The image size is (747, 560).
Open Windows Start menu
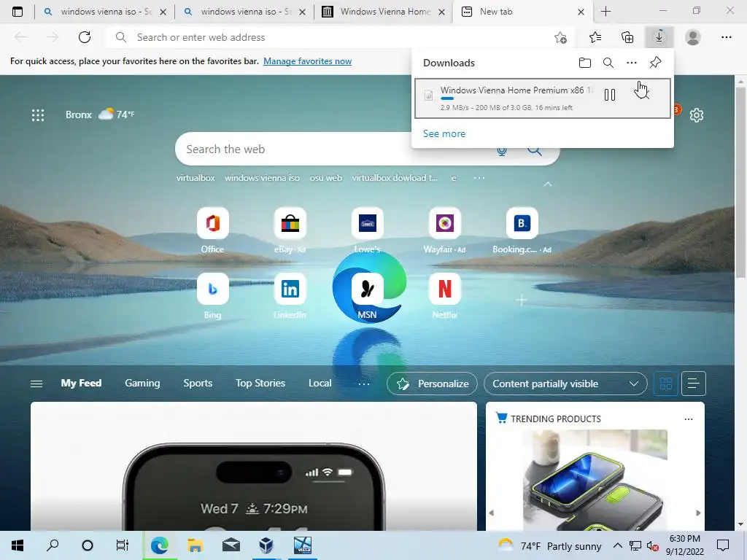pos(18,545)
